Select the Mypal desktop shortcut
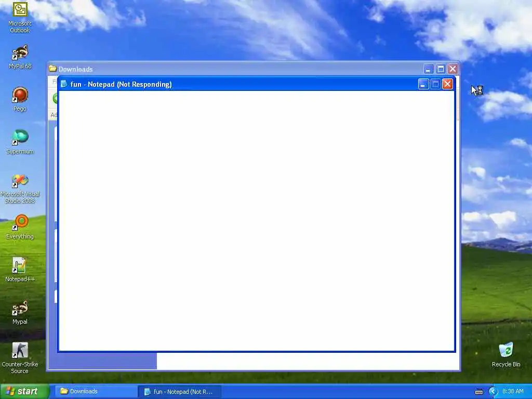The width and height of the screenshot is (532, 399). [x=20, y=312]
